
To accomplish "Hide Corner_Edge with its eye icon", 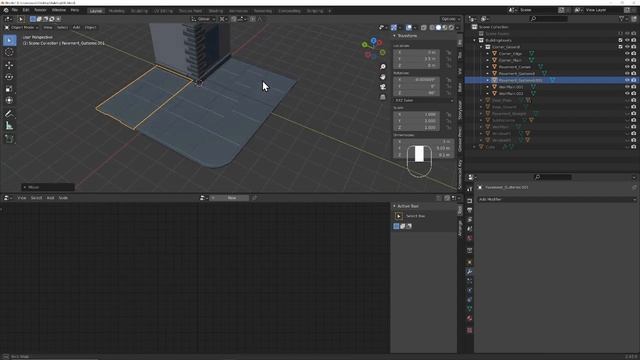I will (x=627, y=53).
